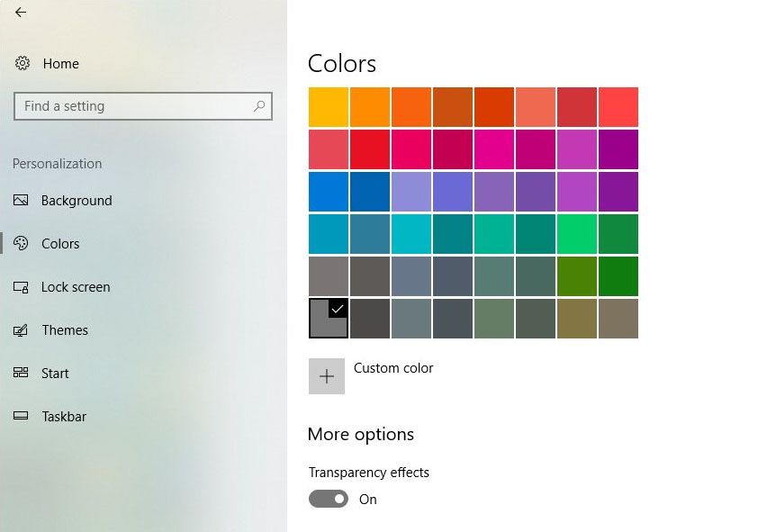Select the Colors palette icon

coord(21,243)
